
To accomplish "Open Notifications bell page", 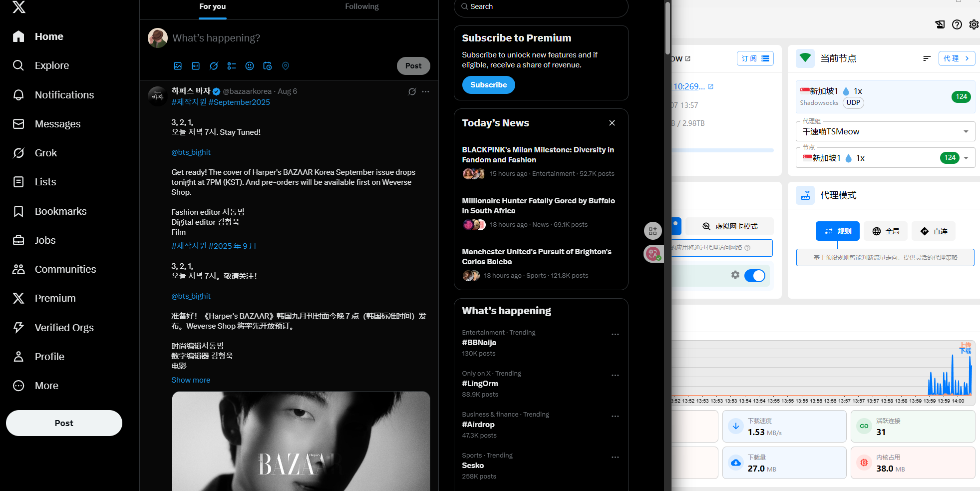I will click(53, 95).
